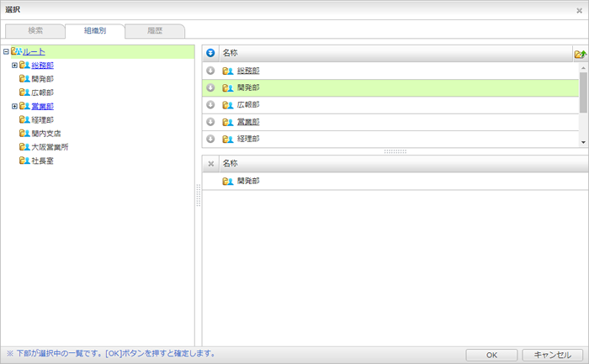The width and height of the screenshot is (589, 364).
Task: Click the down-arrow icon beside 経理部 row
Action: (x=210, y=139)
